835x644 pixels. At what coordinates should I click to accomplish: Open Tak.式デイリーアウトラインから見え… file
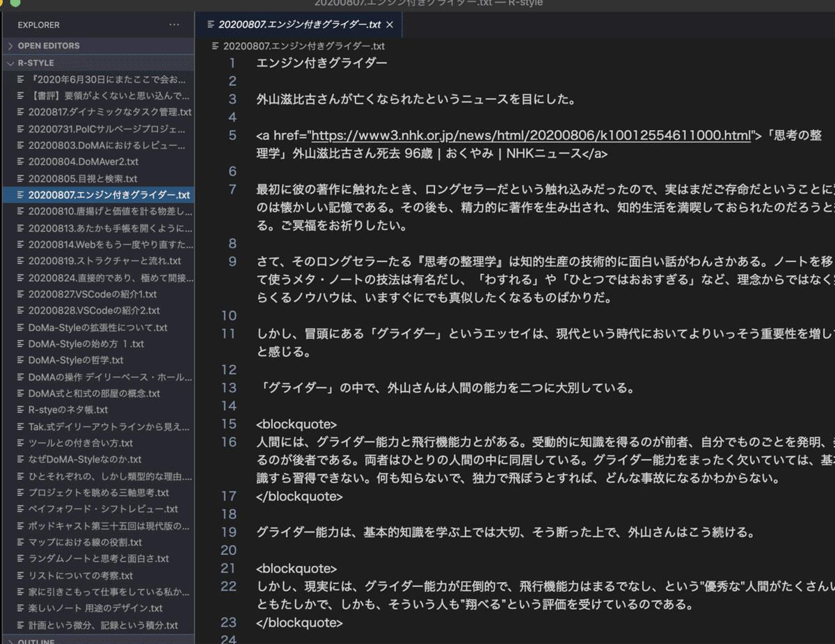(98, 426)
